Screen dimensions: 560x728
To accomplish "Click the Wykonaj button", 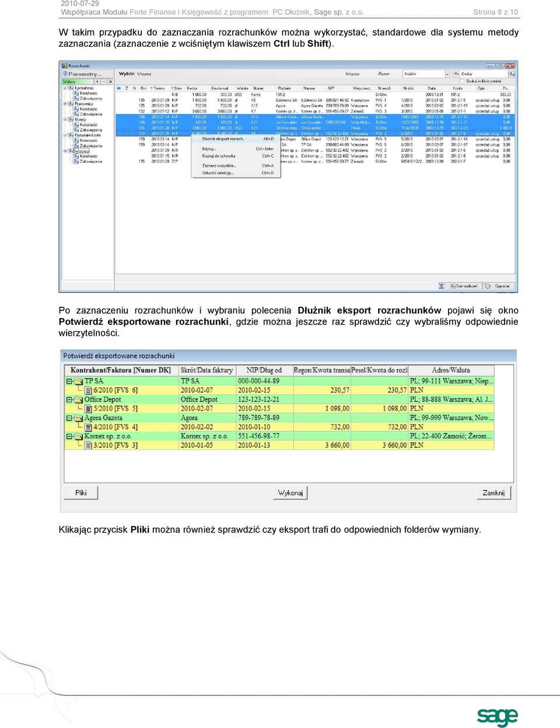I will (290, 493).
